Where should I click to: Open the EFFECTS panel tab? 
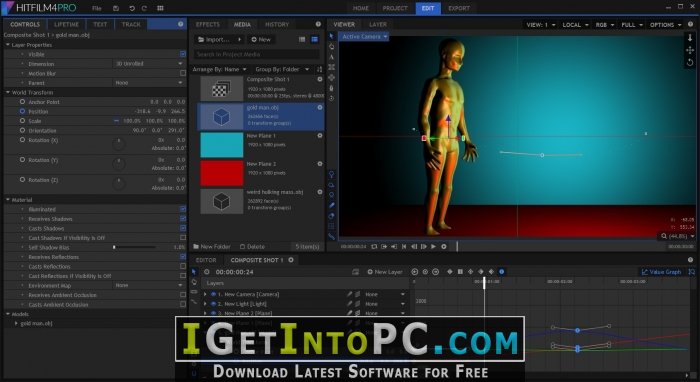click(x=208, y=24)
